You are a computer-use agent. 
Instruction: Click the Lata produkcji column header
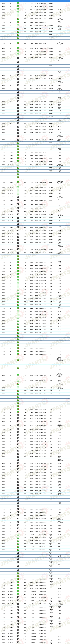(x=34, y=1)
